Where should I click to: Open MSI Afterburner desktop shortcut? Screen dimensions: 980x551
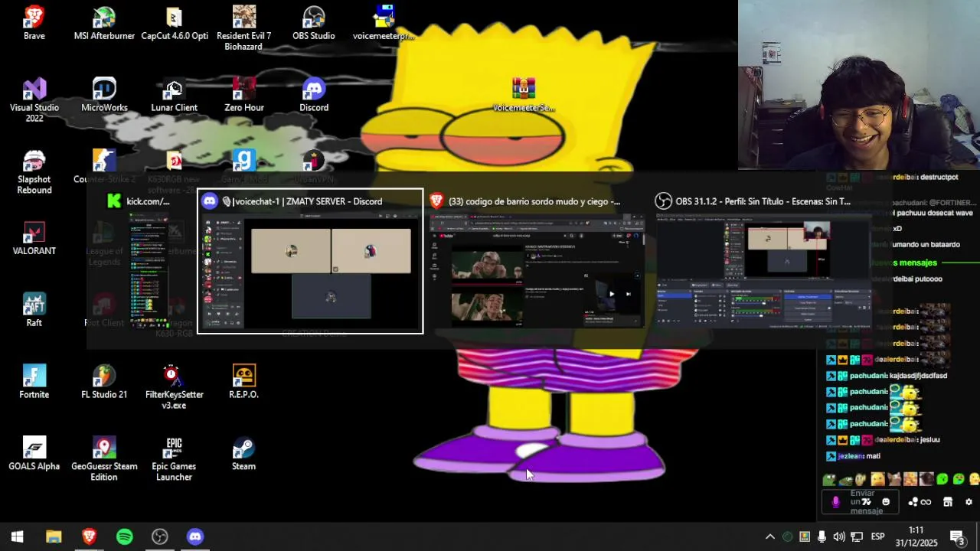tap(104, 24)
